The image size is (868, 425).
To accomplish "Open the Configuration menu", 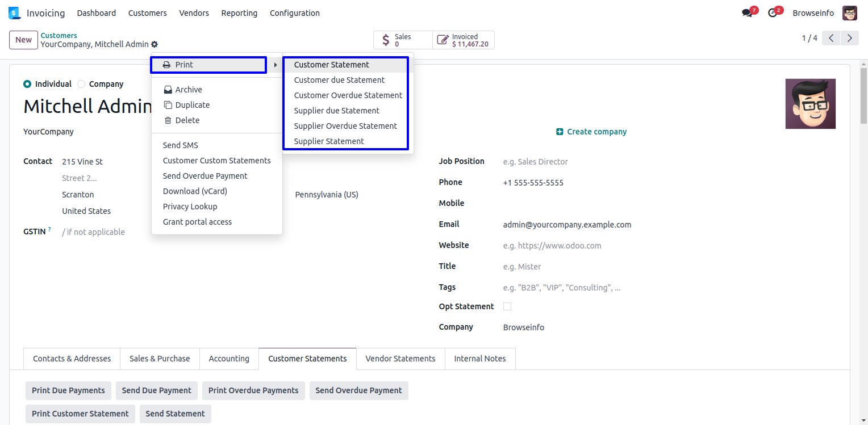I will click(x=294, y=13).
